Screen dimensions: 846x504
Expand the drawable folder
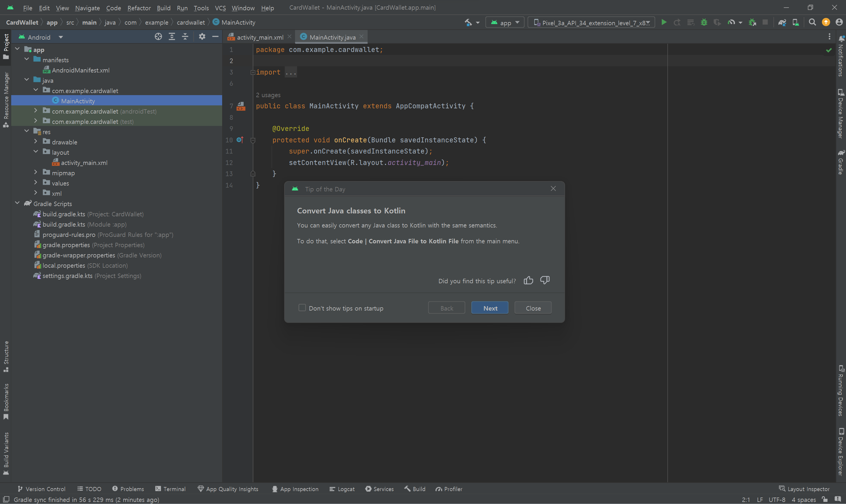[36, 141]
